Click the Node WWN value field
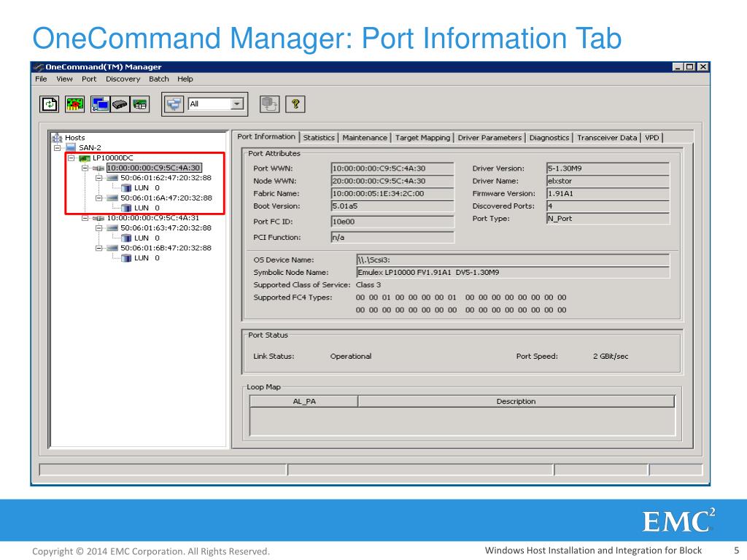The width and height of the screenshot is (747, 560). 392,181
